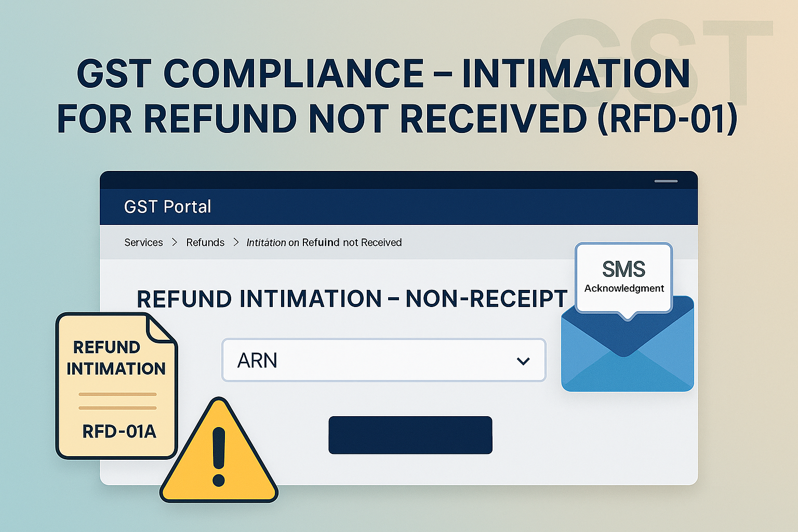
Task: Click the Refund Intimation – Non-Receipt heading
Action: [x=352, y=299]
